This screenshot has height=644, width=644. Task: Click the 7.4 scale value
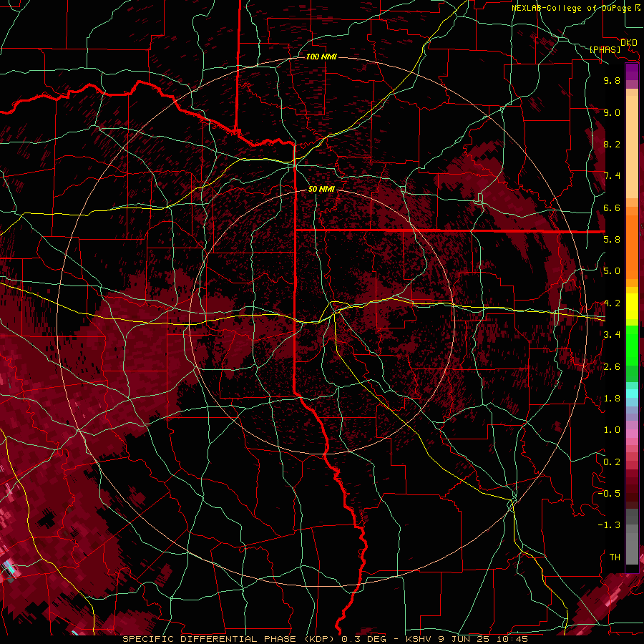click(612, 176)
